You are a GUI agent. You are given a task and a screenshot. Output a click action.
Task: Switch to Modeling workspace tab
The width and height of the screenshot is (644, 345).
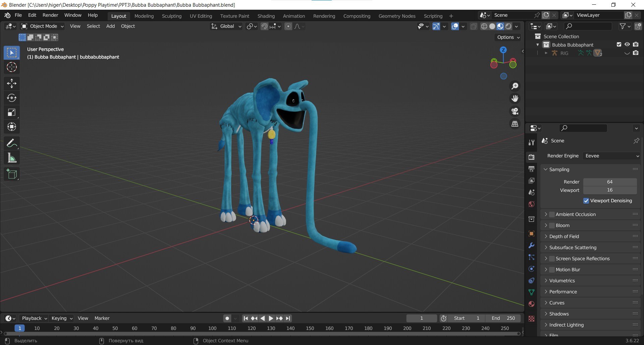[x=144, y=16]
